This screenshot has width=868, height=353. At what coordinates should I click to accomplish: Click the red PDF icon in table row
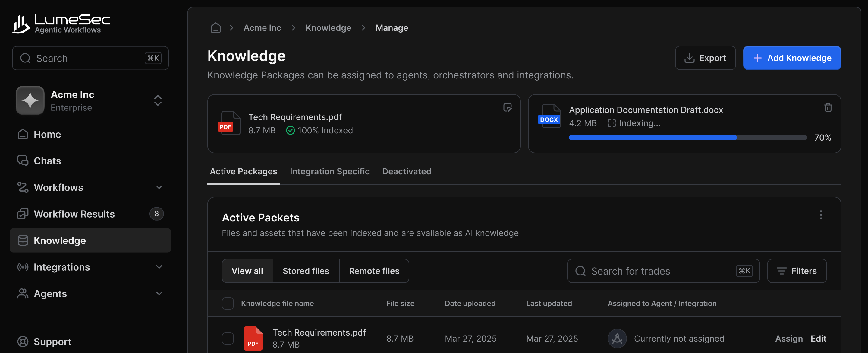click(x=253, y=338)
